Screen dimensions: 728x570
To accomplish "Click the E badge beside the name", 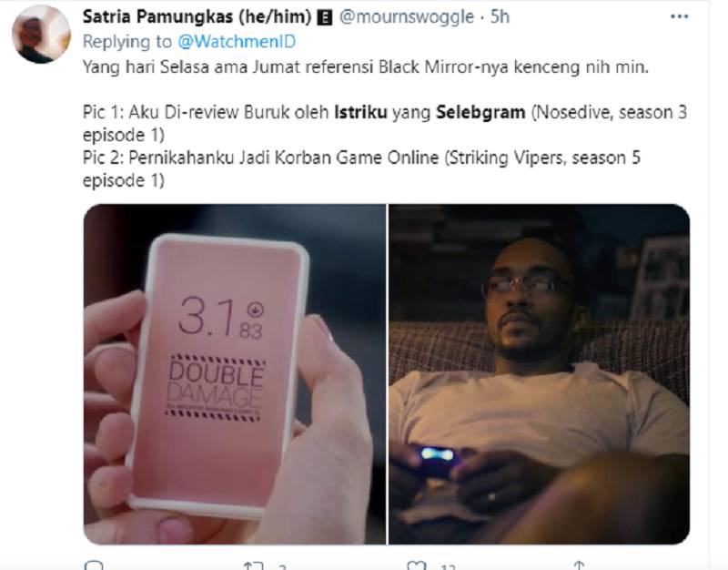I will point(325,17).
